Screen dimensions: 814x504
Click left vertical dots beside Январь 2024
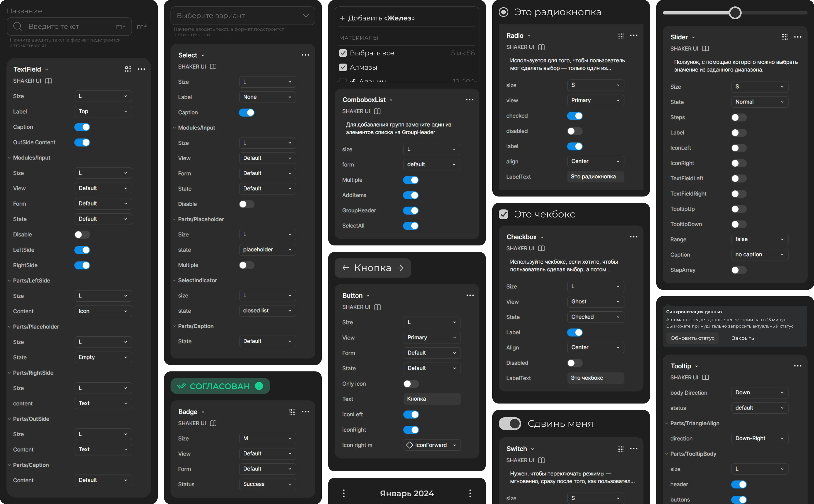click(344, 493)
